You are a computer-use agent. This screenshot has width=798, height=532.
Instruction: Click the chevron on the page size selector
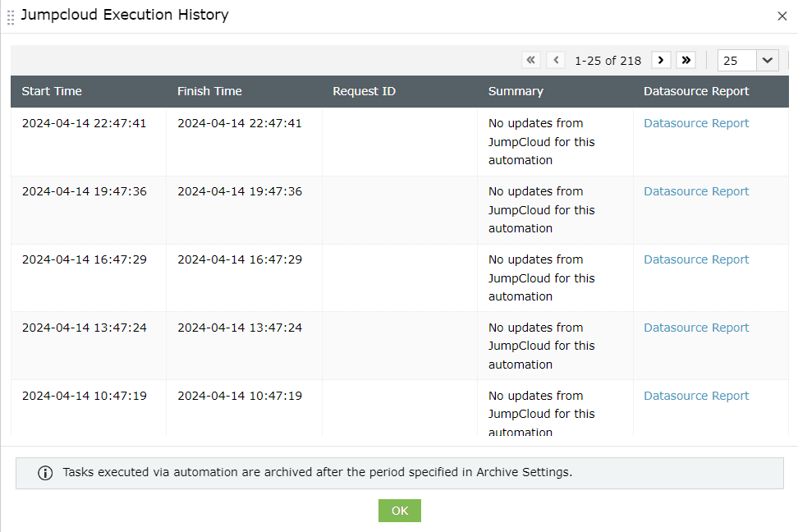coord(767,60)
